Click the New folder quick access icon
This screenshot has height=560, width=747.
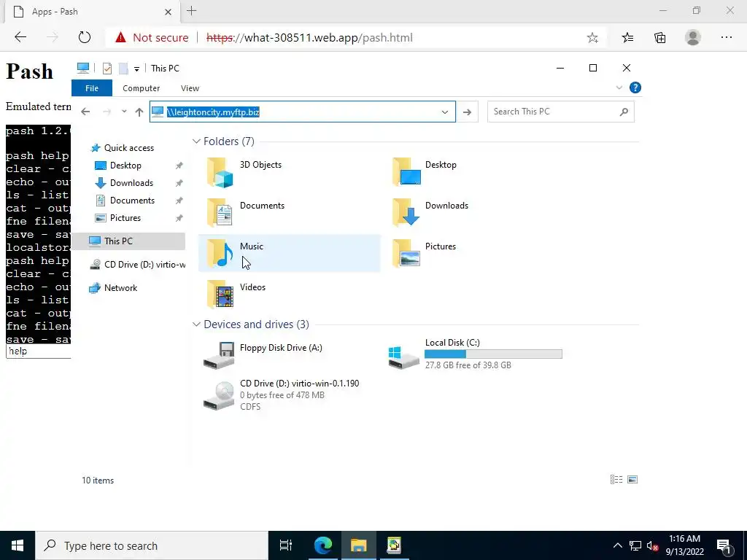pyautogui.click(x=123, y=69)
